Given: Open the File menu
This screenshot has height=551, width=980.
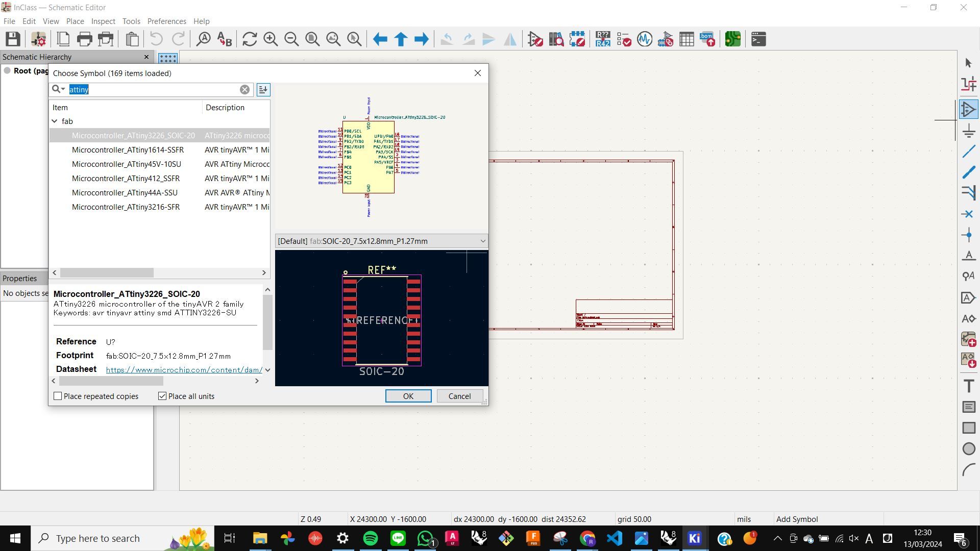Looking at the screenshot, I should (x=9, y=21).
